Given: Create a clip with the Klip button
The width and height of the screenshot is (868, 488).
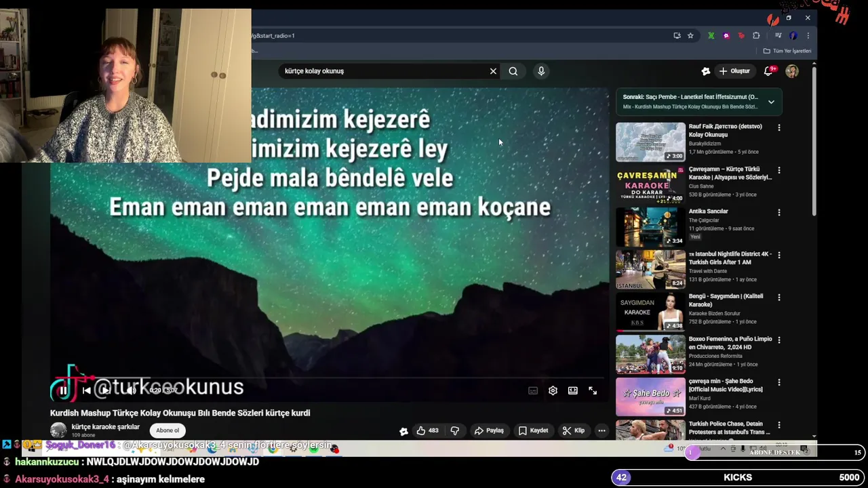Looking at the screenshot, I should point(574,430).
